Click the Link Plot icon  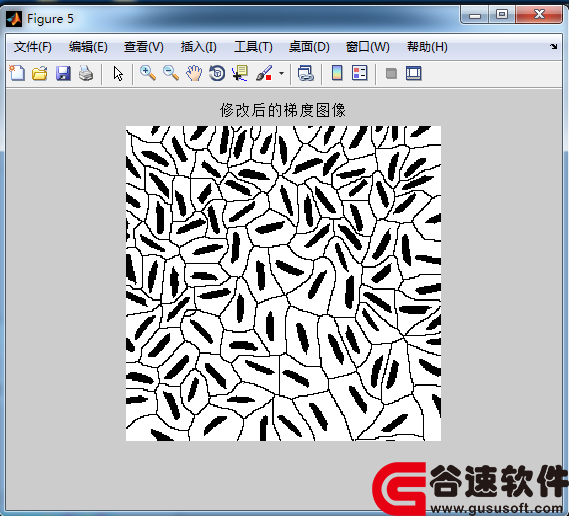click(x=306, y=73)
